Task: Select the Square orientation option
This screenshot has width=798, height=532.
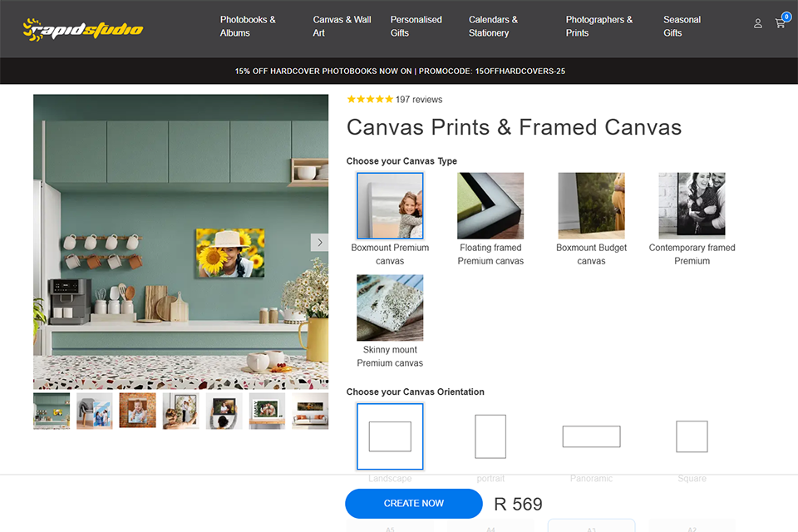Action: [x=692, y=436]
